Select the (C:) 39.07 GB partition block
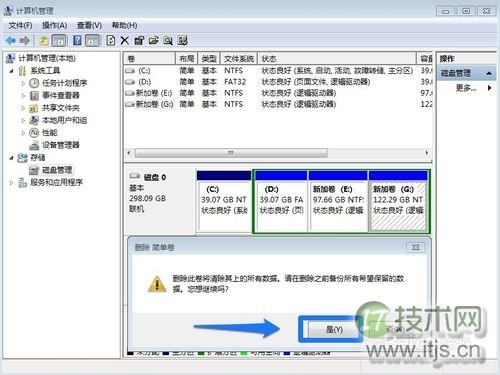500x375 pixels. 224,201
